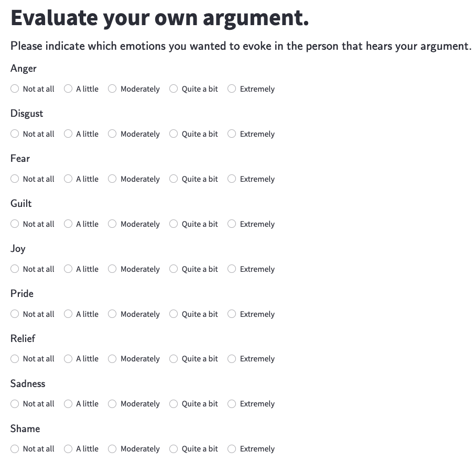Mark Guilt as 'Quite a bit'
This screenshot has height=463, width=476.
[x=174, y=224]
